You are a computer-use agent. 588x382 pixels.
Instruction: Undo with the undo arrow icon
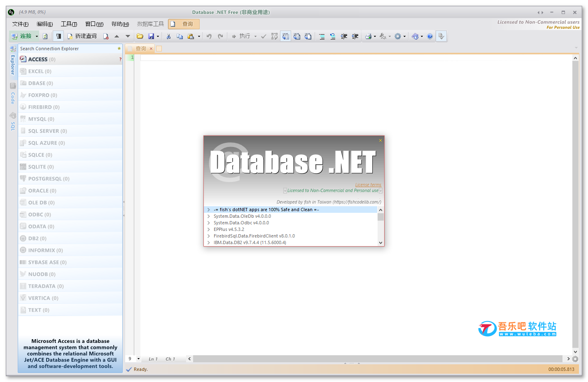pyautogui.click(x=209, y=36)
